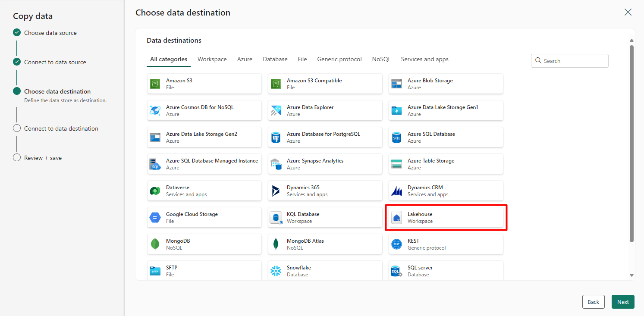Select the Lakehouse destination icon
This screenshot has width=644, height=316.
click(x=396, y=218)
